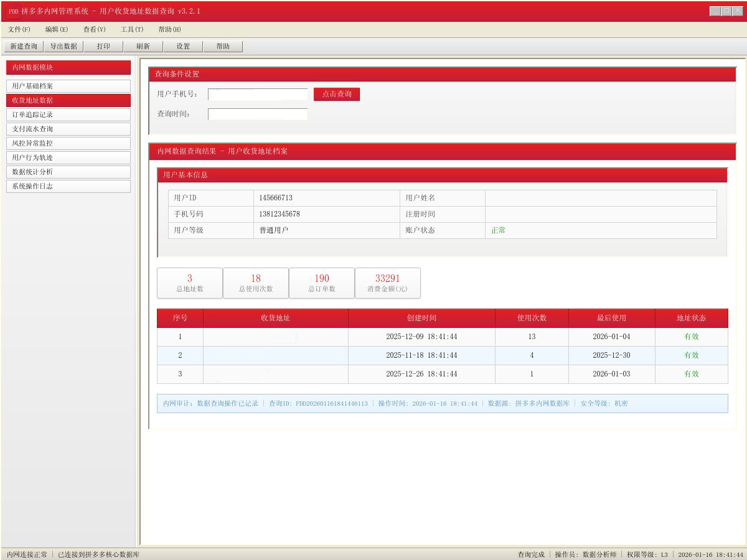
Task: Select 用户基础档案 in the sidebar
Action: [68, 86]
